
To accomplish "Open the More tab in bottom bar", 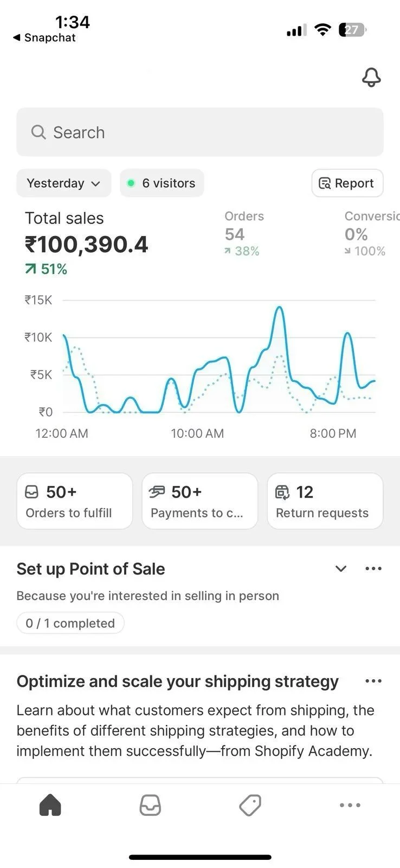I will tap(350, 805).
